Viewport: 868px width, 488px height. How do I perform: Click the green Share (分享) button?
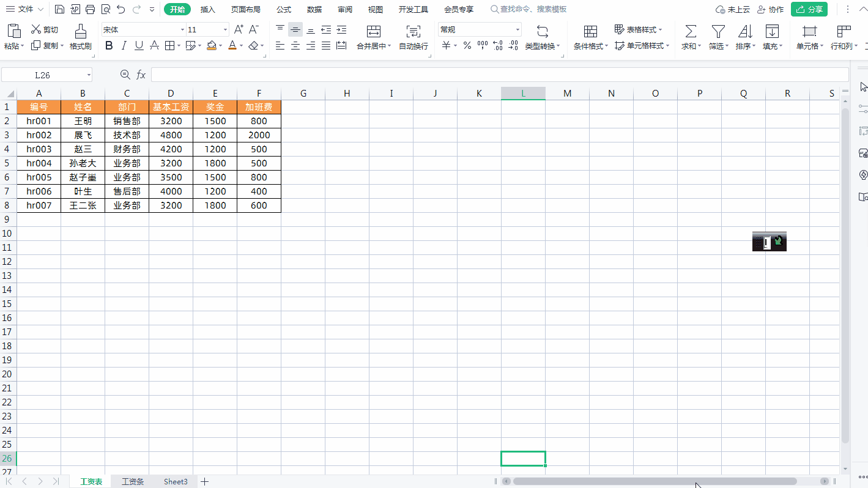point(809,9)
